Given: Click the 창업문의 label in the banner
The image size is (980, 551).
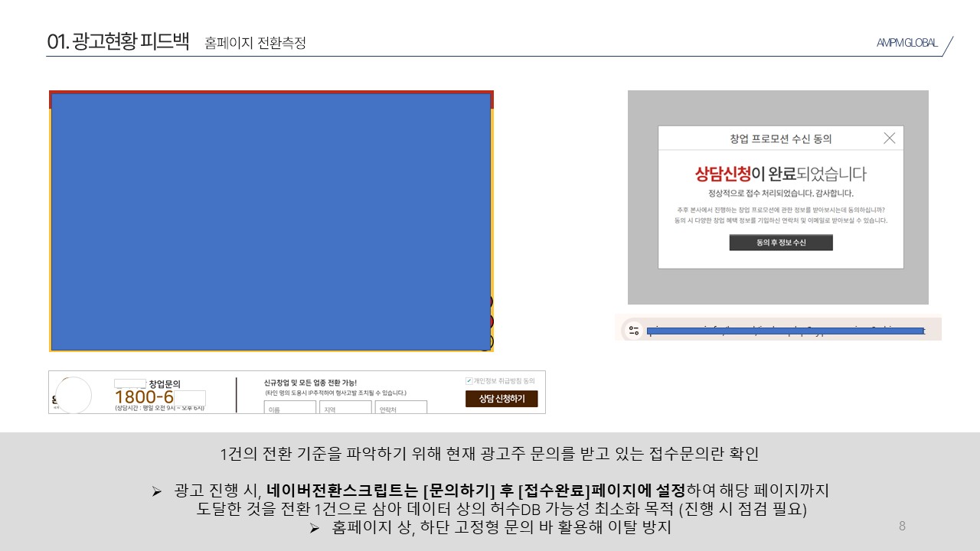Looking at the screenshot, I should tap(165, 383).
